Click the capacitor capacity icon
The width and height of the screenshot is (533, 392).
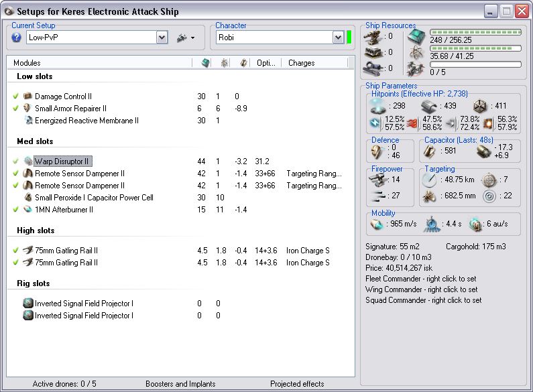[x=429, y=151]
